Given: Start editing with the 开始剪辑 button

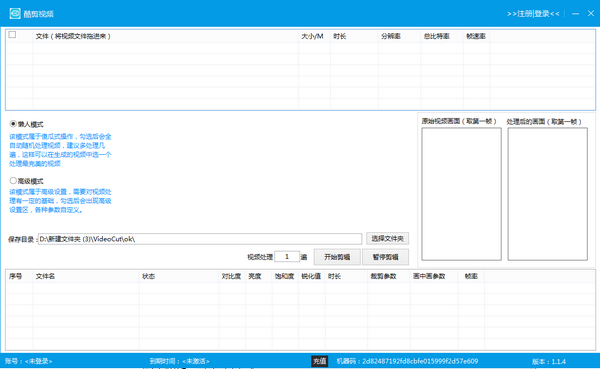Looking at the screenshot, I should pyautogui.click(x=337, y=257).
